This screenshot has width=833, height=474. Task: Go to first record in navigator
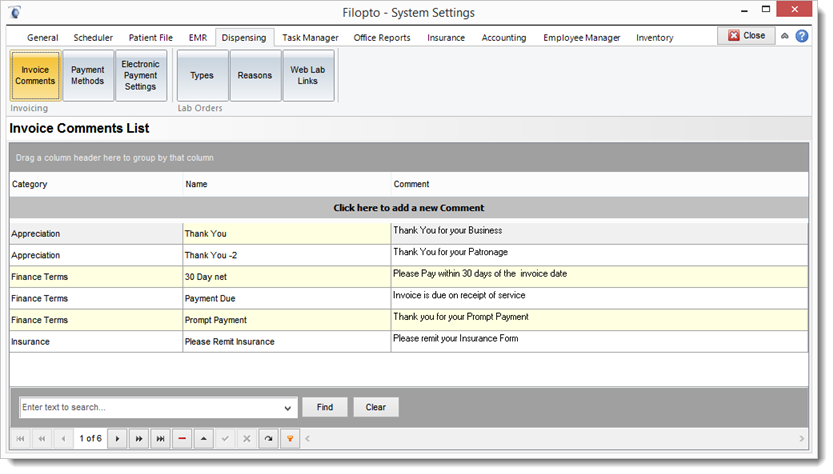[20, 439]
